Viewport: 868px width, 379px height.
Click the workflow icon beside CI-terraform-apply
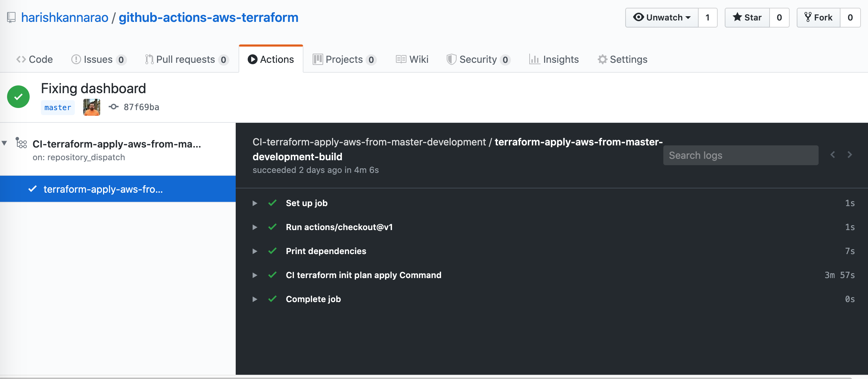(21, 143)
